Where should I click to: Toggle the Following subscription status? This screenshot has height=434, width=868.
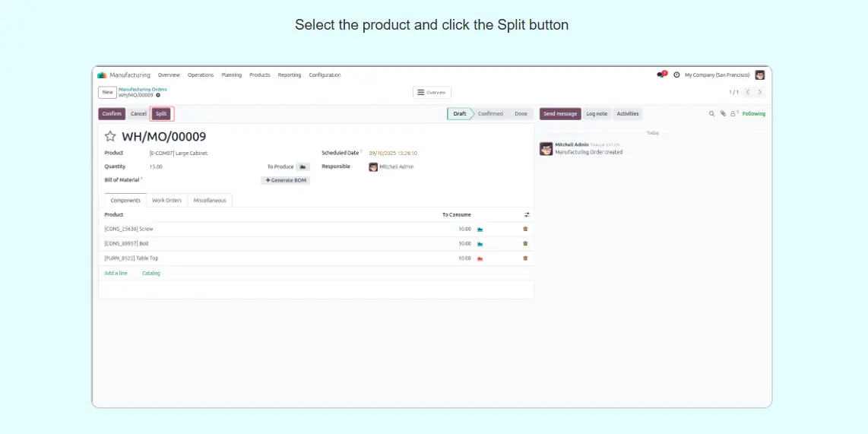754,114
